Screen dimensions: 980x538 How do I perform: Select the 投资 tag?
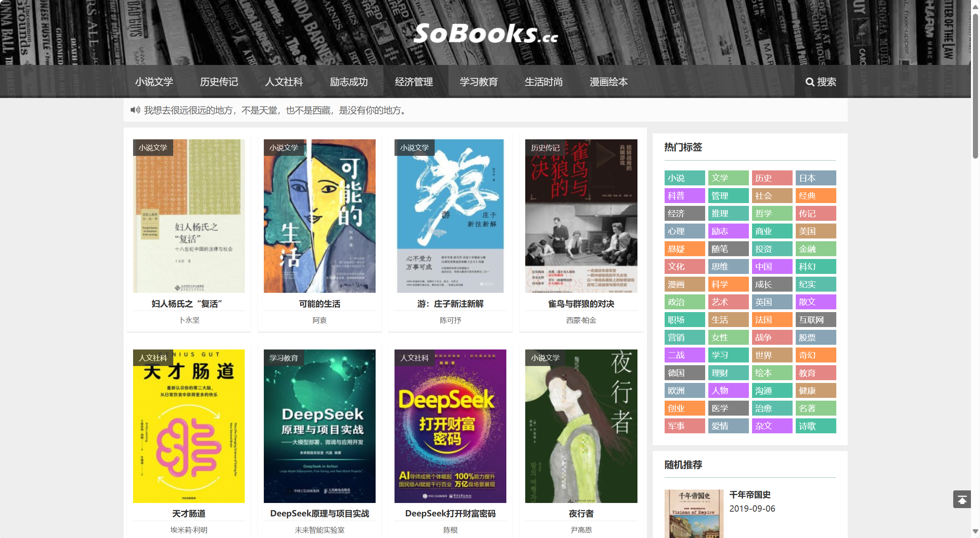pos(772,249)
